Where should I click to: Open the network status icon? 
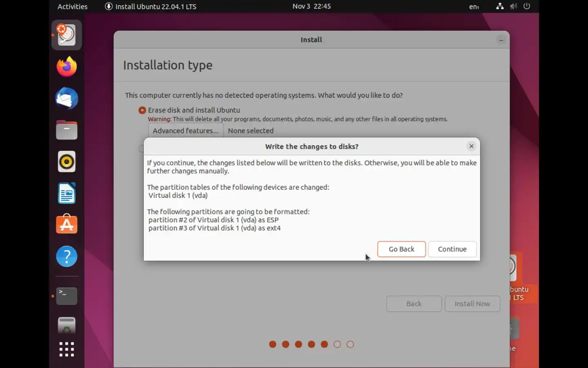(500, 6)
